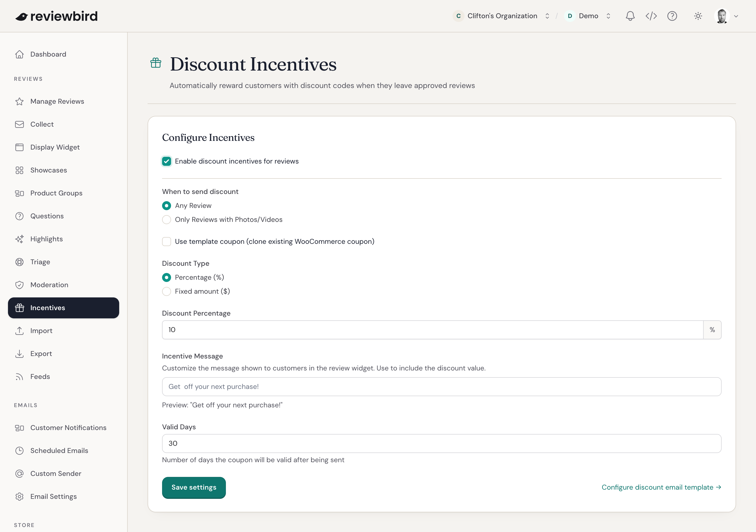Viewport: 756px width, 532px height.
Task: Select Percentage (%) discount type
Action: [x=167, y=277]
